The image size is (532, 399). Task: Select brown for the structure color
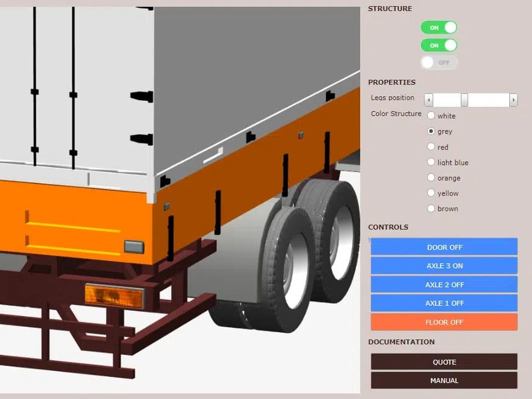pyautogui.click(x=431, y=209)
